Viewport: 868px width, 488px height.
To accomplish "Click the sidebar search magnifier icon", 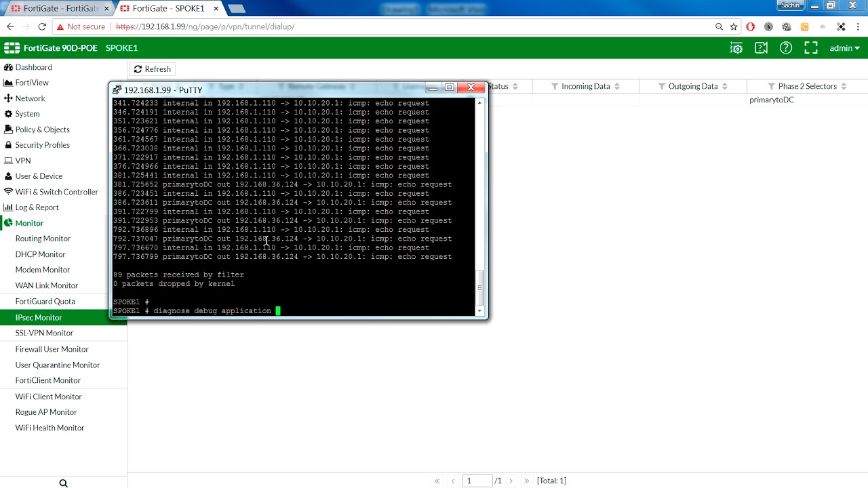I will tap(63, 483).
